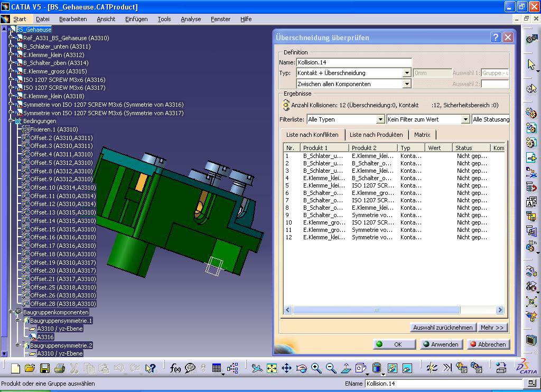Click the Zoom In magnifier icon
Screen dimensions: 541x392
[316, 369]
